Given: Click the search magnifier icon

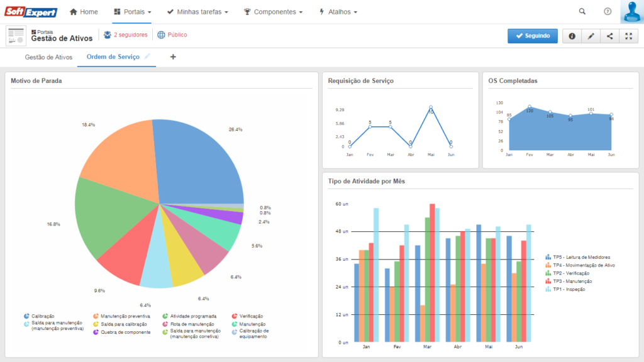Looking at the screenshot, I should point(582,11).
